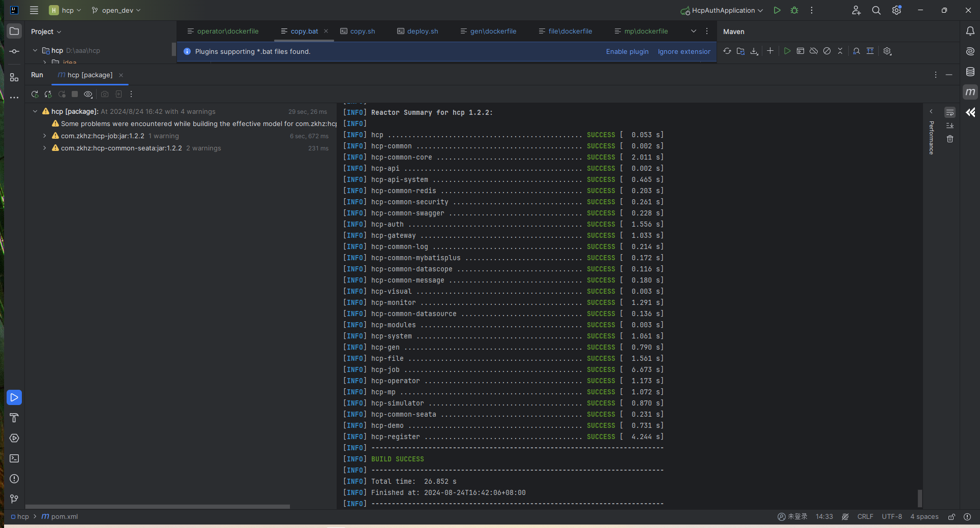Analyze Maven dependencies icon

pos(856,51)
